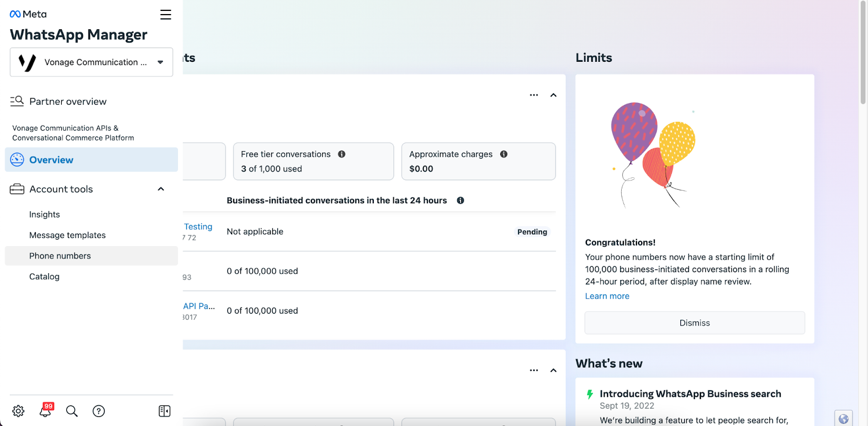
Task: Click the 'Sept 19, 2022' date
Action: click(627, 406)
